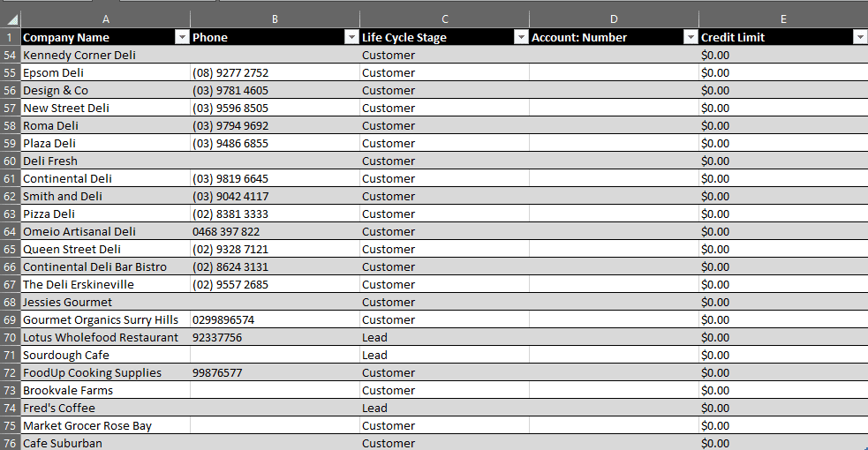This screenshot has height=450, width=868.
Task: Select column A header
Action: 105,19
